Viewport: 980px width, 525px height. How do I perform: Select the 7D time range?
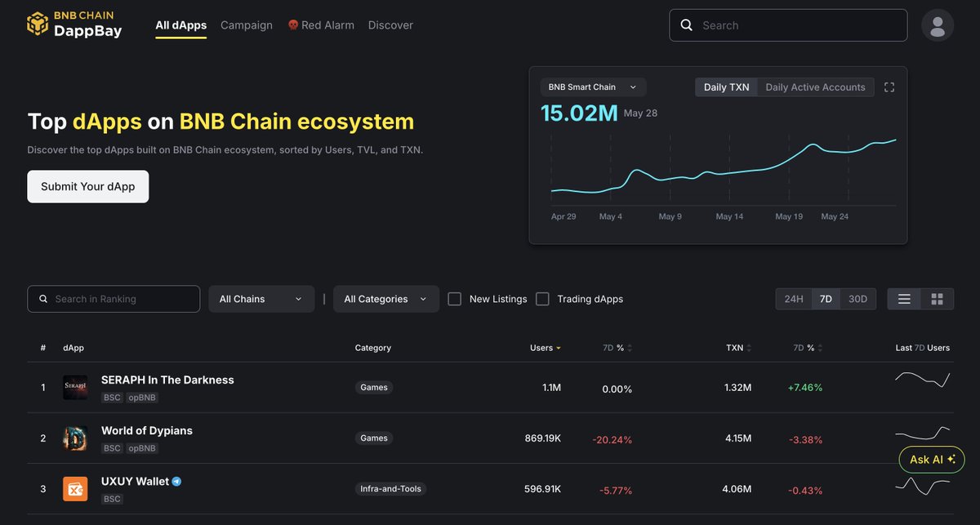tap(826, 299)
